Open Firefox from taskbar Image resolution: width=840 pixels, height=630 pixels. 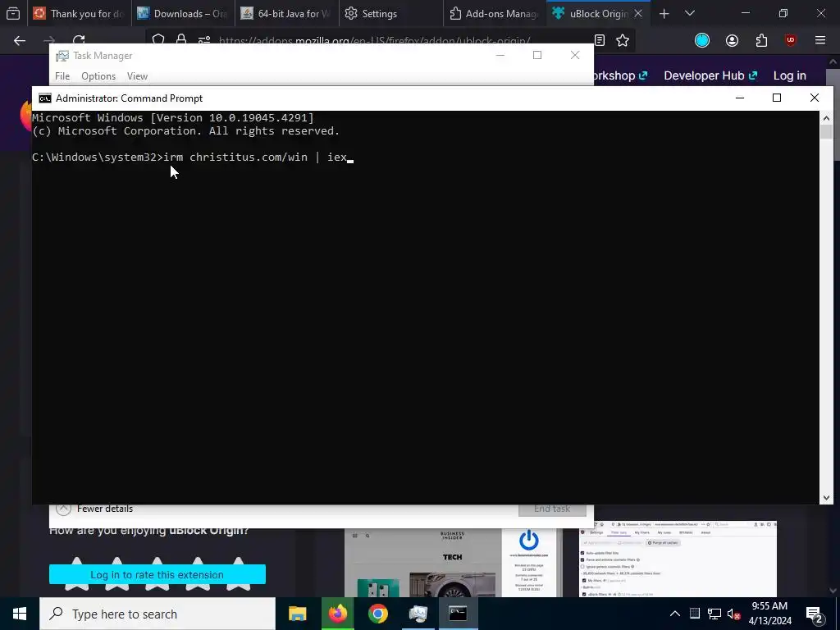coord(337,614)
